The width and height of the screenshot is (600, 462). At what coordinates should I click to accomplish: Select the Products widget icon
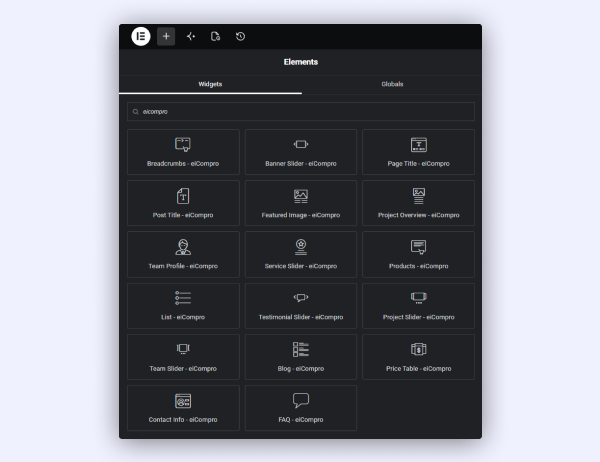click(x=419, y=247)
